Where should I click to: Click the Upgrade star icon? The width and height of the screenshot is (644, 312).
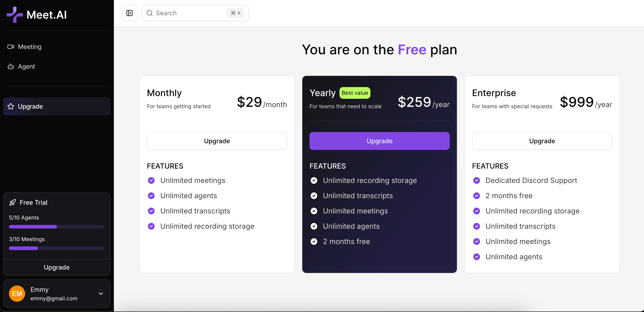11,106
